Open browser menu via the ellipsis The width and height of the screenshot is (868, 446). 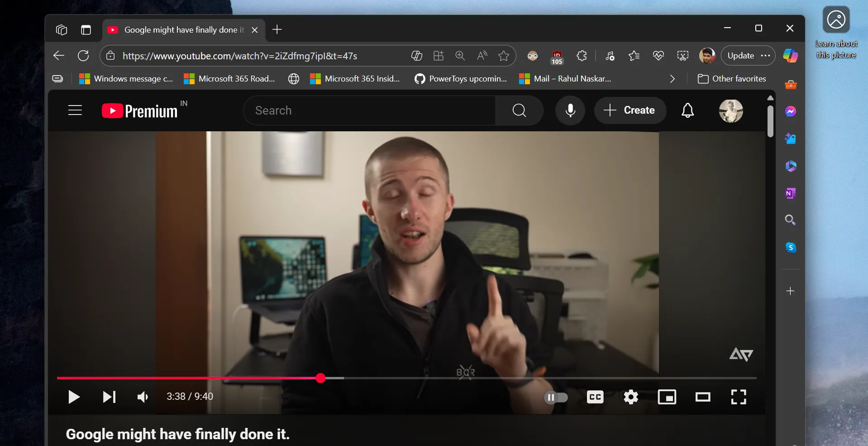pos(767,56)
